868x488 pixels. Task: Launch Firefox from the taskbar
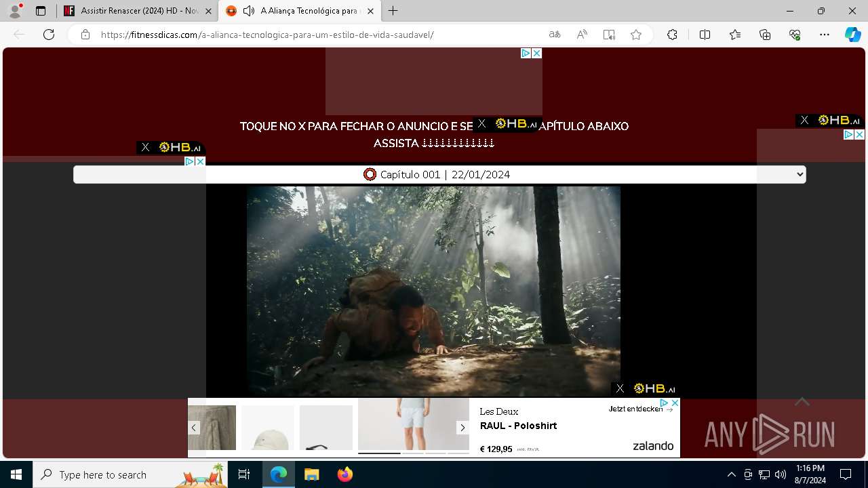coord(344,474)
